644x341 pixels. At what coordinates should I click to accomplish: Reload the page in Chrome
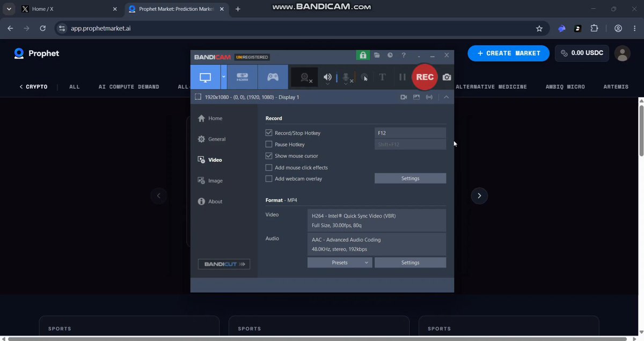point(43,28)
